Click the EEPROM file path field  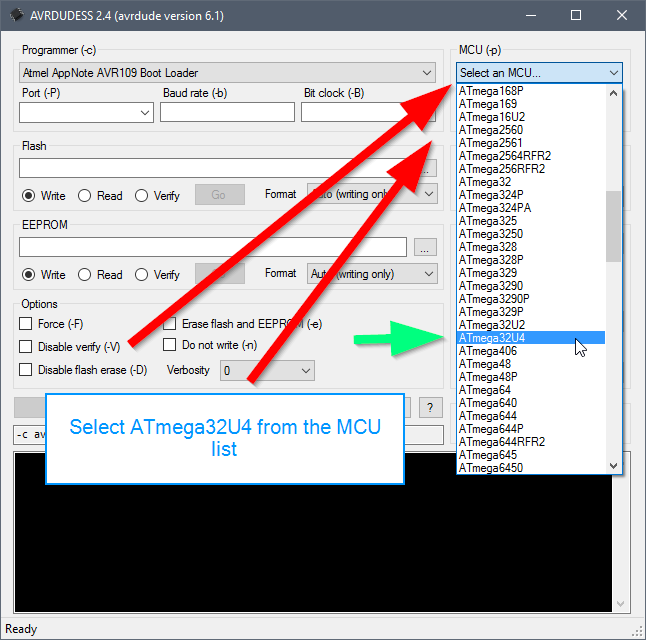pyautogui.click(x=213, y=247)
